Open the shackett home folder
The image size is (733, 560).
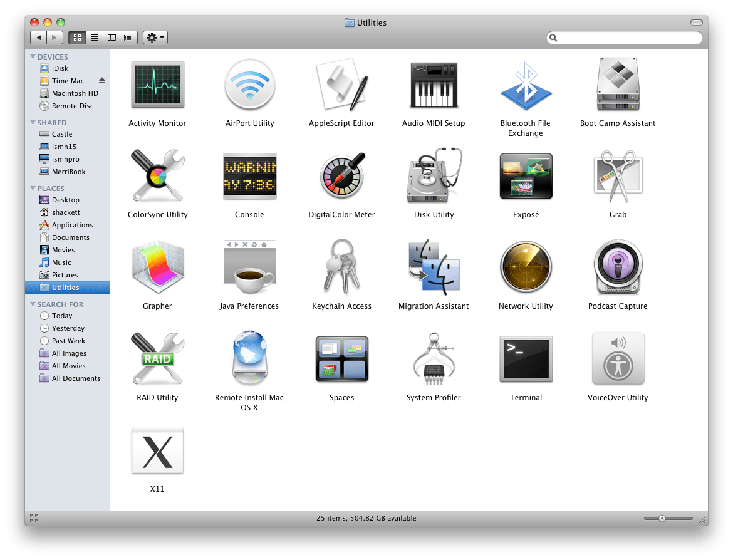[x=67, y=213]
